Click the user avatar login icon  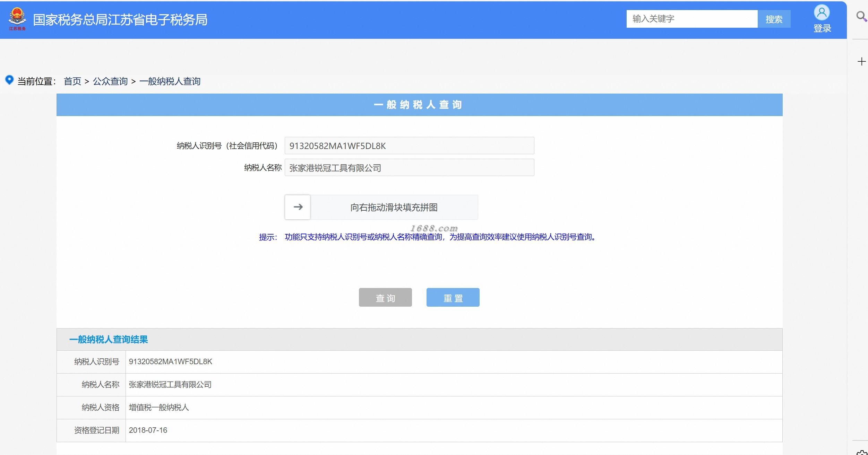822,13
